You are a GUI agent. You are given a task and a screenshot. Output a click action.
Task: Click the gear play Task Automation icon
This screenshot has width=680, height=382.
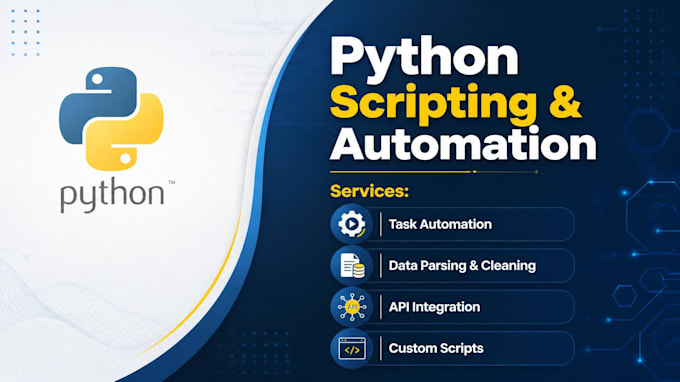[x=352, y=224]
